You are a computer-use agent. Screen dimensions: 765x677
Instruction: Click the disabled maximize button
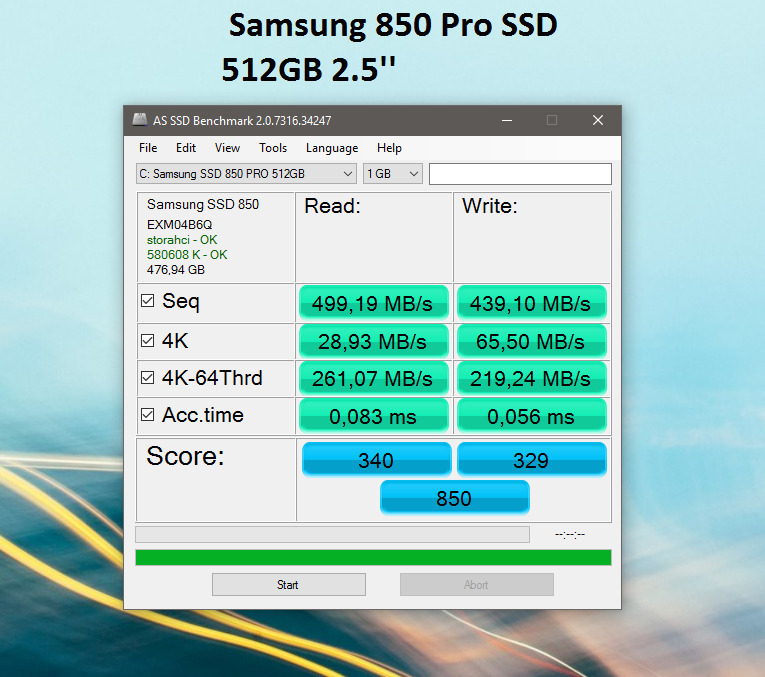point(552,120)
